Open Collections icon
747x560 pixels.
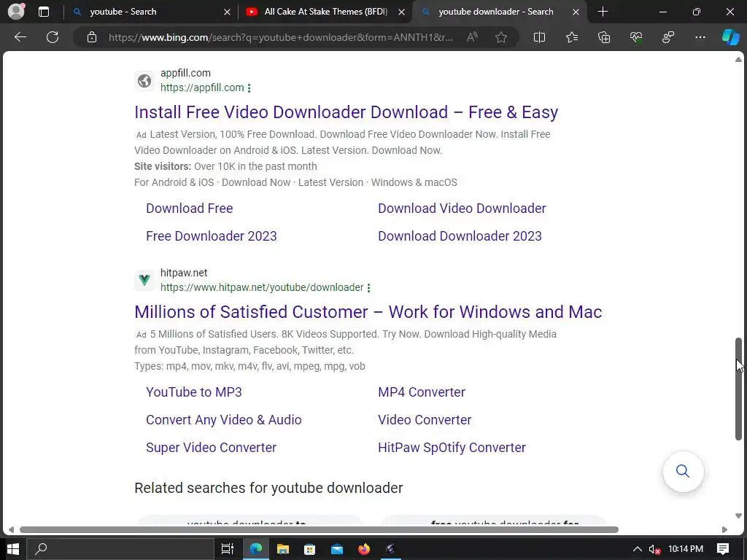click(603, 37)
